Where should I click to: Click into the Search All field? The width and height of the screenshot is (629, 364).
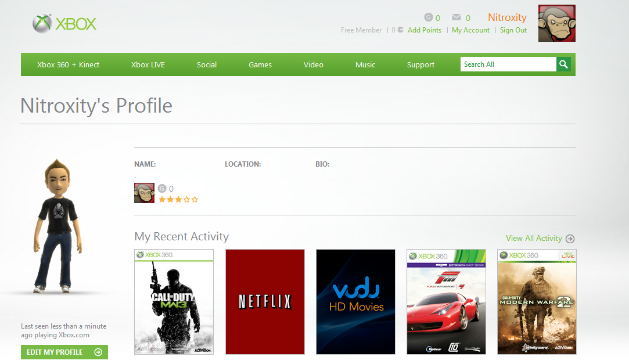[x=508, y=64]
